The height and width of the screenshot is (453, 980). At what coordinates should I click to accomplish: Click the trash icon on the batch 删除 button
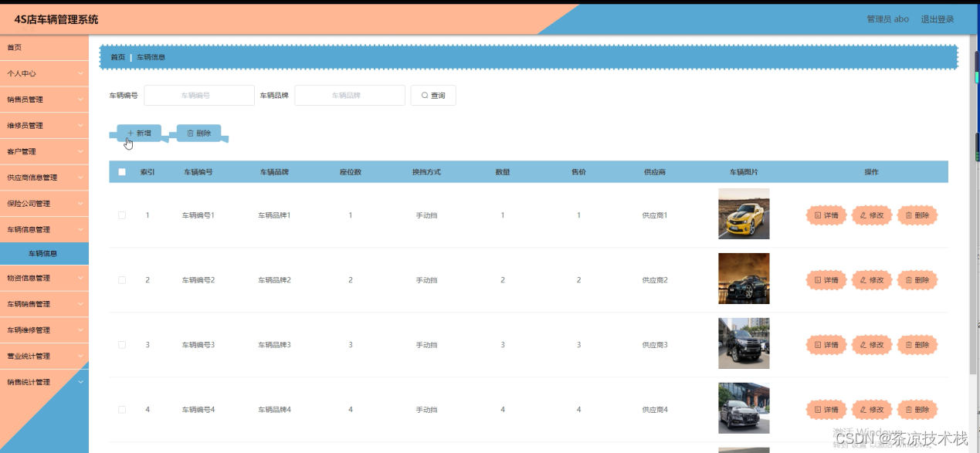[x=190, y=133]
